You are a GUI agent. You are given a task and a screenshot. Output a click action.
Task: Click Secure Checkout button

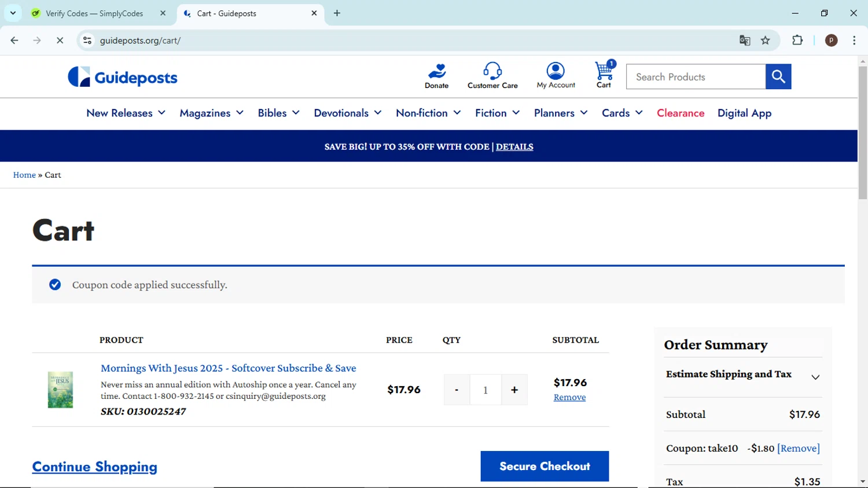[545, 466]
